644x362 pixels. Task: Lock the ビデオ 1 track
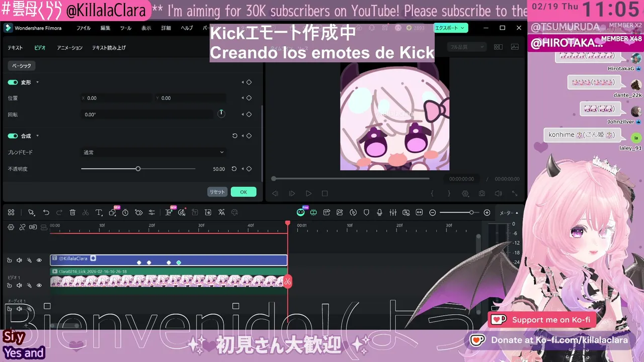[9, 285]
